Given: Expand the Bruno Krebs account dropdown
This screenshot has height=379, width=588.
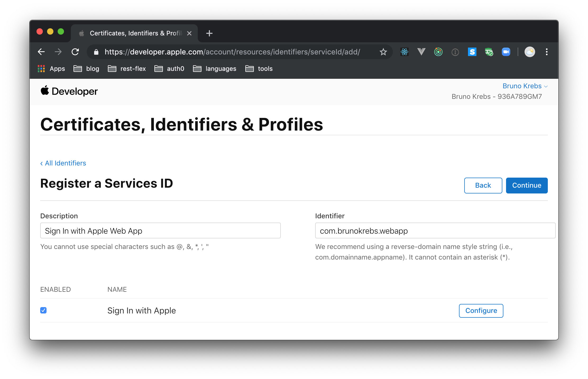Looking at the screenshot, I should [x=525, y=86].
